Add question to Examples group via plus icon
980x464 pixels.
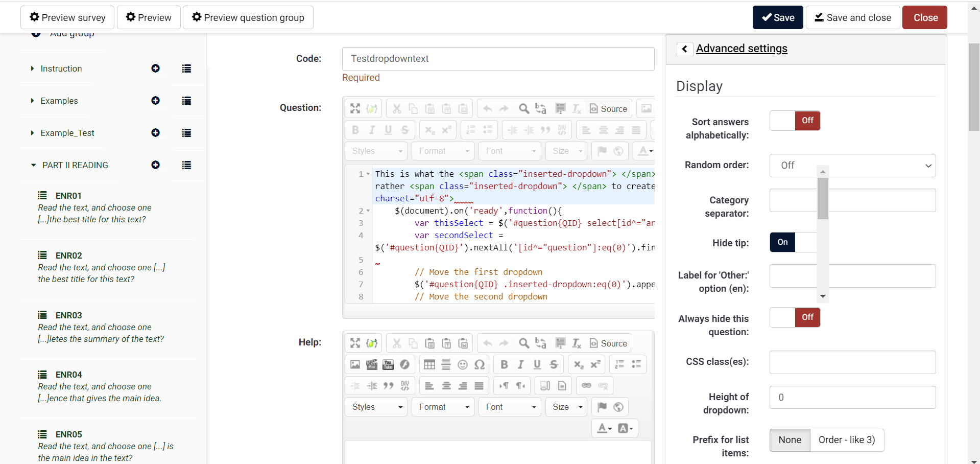click(x=155, y=101)
